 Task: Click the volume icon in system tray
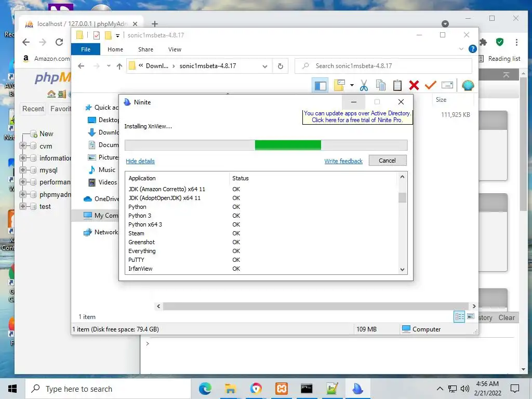465,389
